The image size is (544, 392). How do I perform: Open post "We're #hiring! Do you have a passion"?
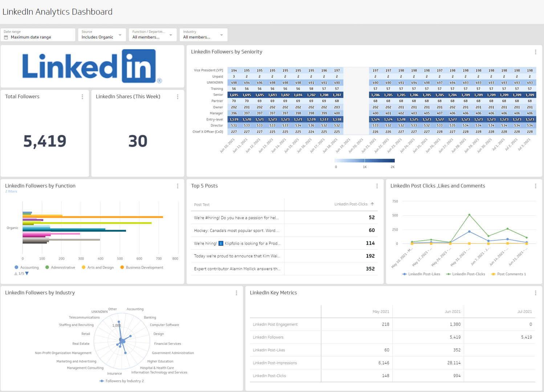236,218
